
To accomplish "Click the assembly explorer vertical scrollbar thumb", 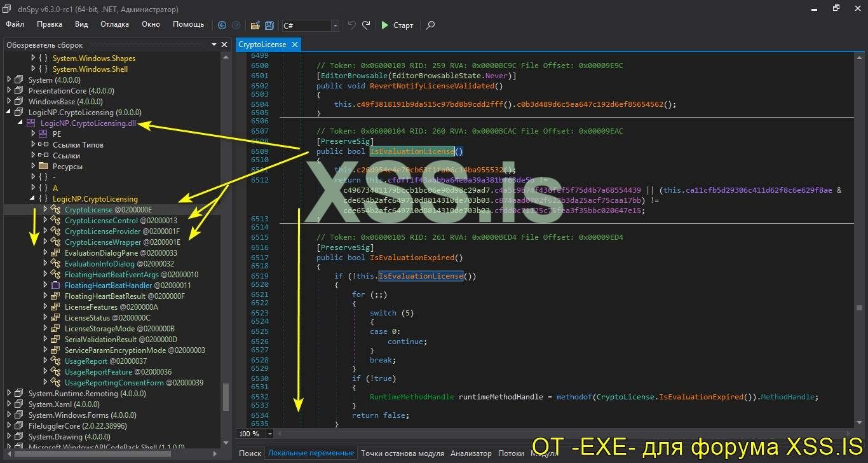I will [x=225, y=397].
